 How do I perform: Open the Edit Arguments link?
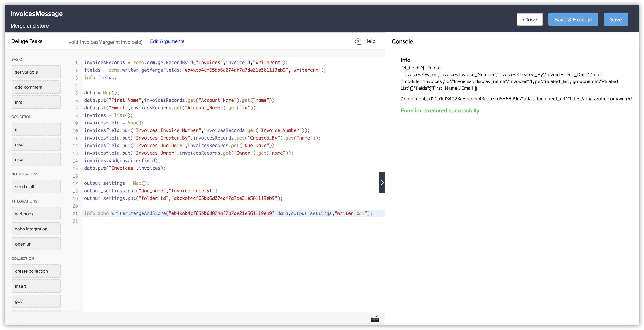click(x=167, y=41)
